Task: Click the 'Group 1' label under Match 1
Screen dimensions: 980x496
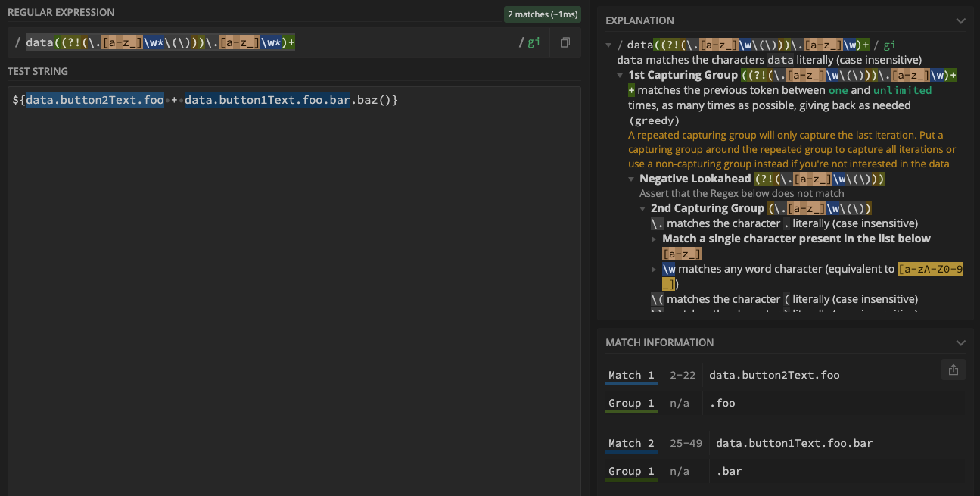Action: pyautogui.click(x=630, y=403)
